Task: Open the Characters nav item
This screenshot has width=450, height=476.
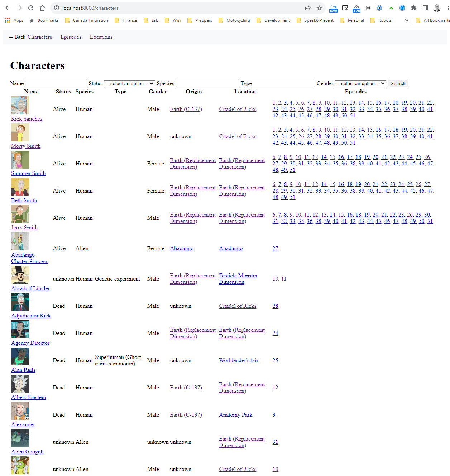Action: [40, 37]
